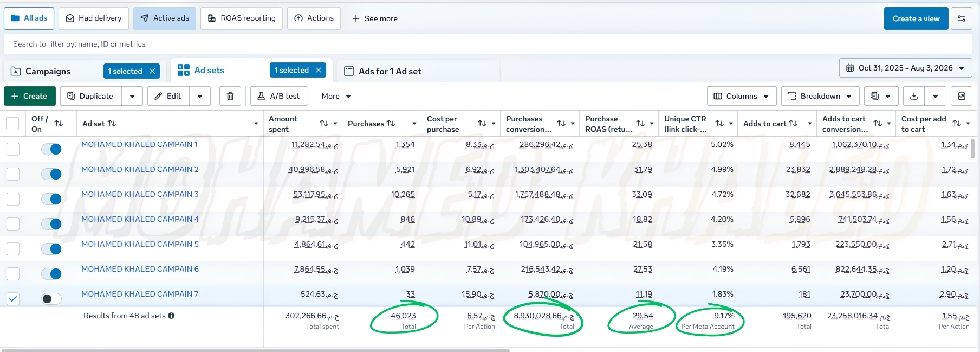Open the More menu
This screenshot has height=352, width=980.
point(336,96)
